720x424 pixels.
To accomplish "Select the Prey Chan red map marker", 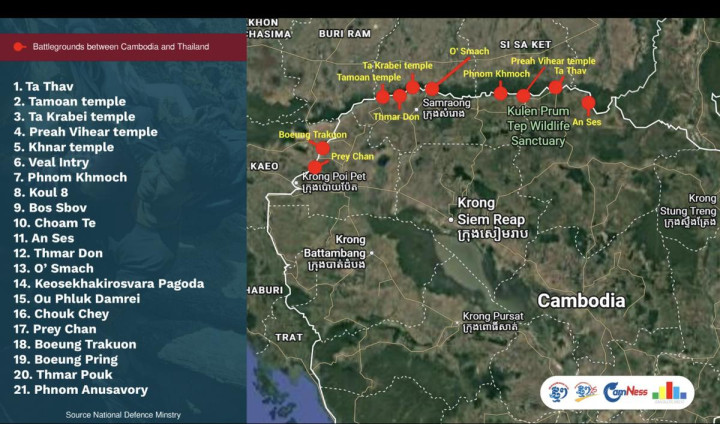I will click(x=315, y=167).
